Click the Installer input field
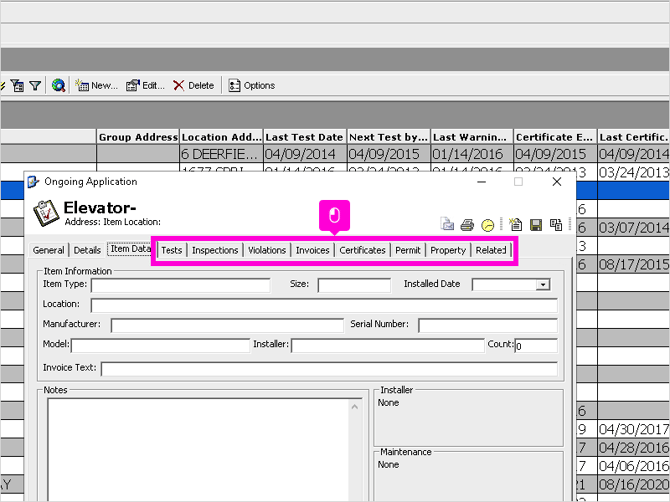The height and width of the screenshot is (502, 670). (x=388, y=345)
